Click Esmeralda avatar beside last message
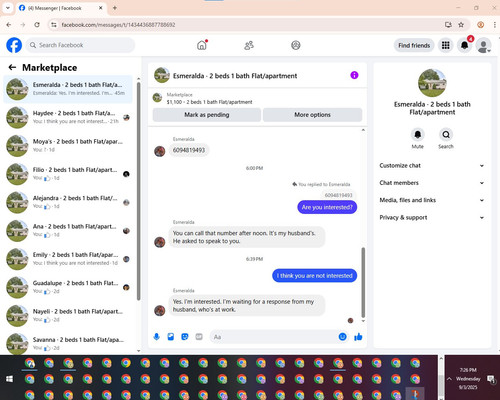 click(160, 311)
